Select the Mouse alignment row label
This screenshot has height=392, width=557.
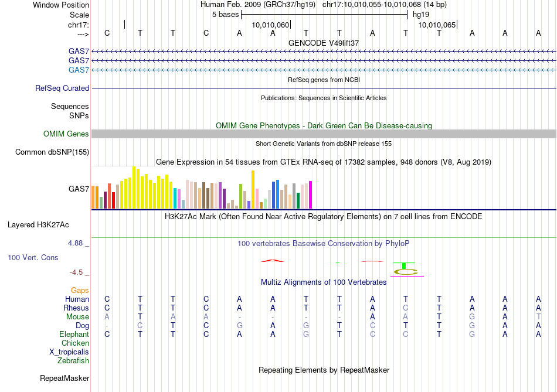(77, 317)
